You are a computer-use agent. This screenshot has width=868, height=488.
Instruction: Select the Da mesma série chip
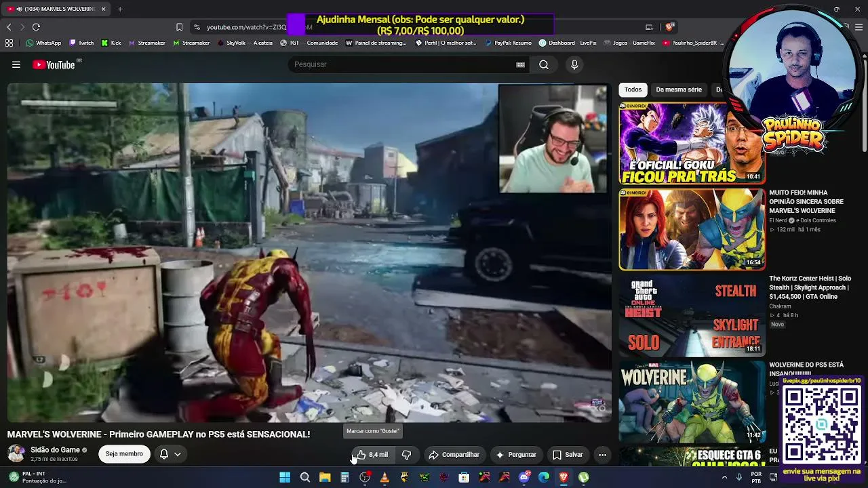679,89
